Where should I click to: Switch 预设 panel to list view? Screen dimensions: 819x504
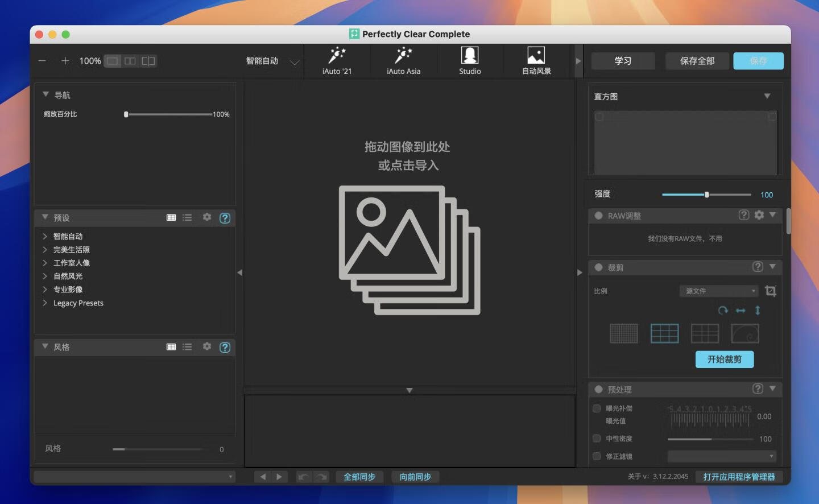pos(187,218)
